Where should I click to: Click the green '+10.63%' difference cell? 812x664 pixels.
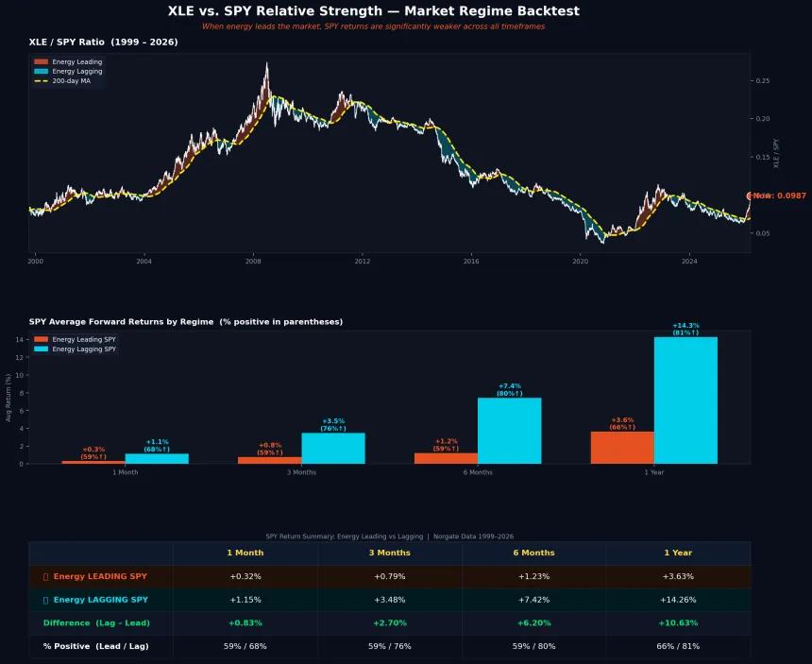678,623
